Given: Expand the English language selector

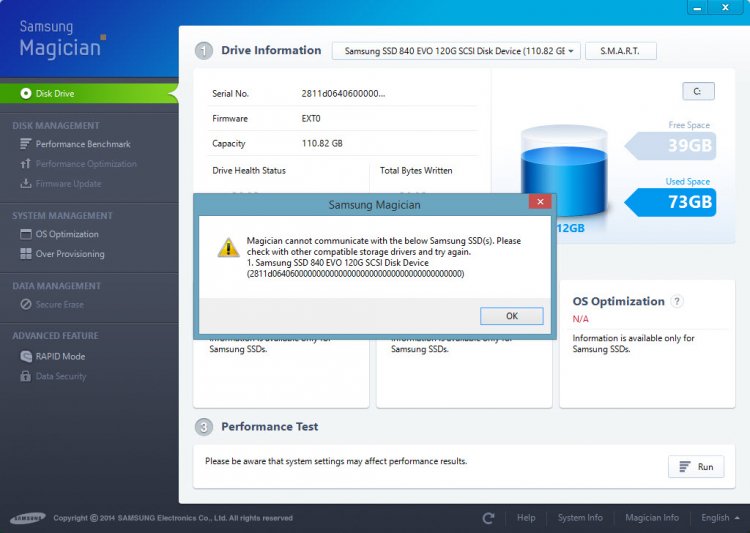Looking at the screenshot, I should (x=720, y=518).
